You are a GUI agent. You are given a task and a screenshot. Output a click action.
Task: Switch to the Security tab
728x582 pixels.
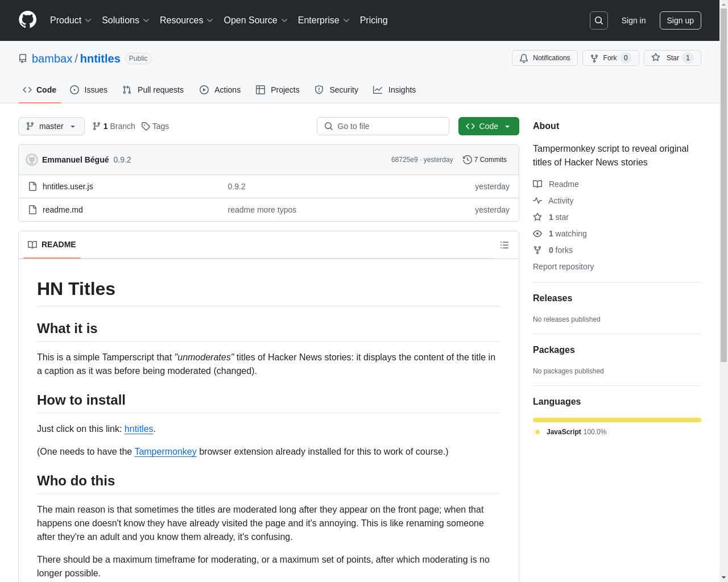point(337,90)
